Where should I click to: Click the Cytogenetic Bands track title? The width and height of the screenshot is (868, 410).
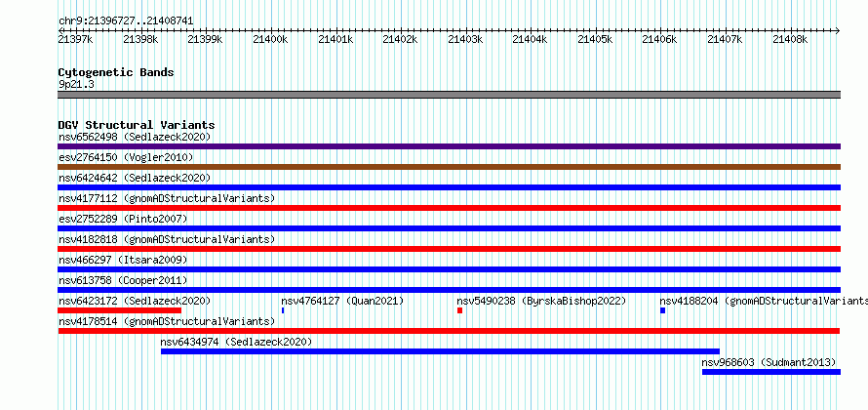(116, 72)
